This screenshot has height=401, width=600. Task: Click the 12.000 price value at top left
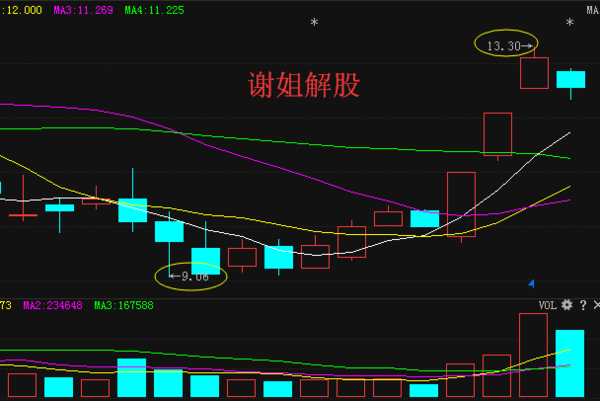click(24, 10)
